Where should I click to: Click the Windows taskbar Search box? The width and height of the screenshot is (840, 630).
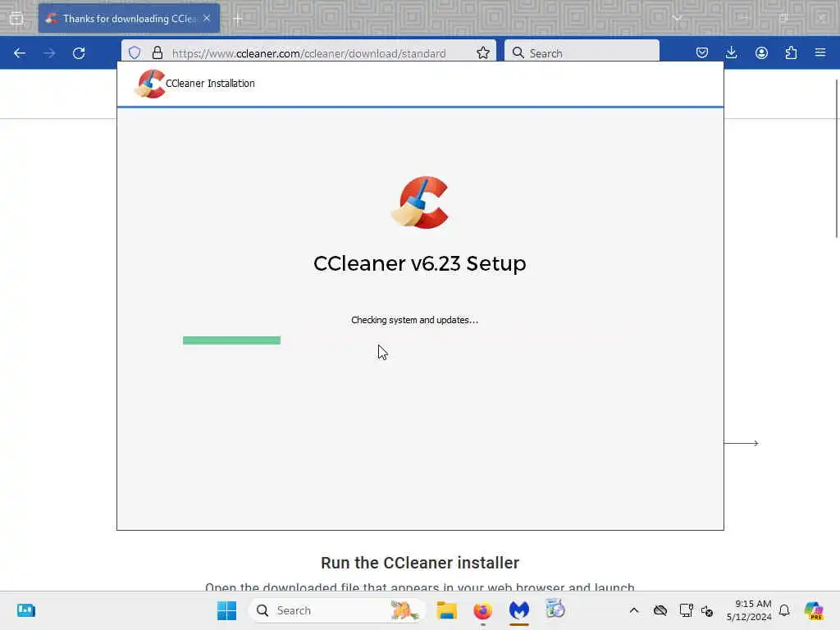337,610
